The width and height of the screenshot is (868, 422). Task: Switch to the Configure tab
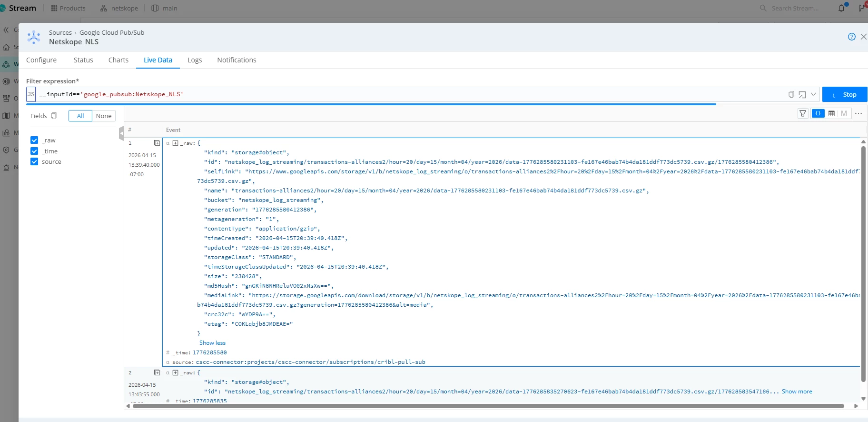(x=41, y=60)
